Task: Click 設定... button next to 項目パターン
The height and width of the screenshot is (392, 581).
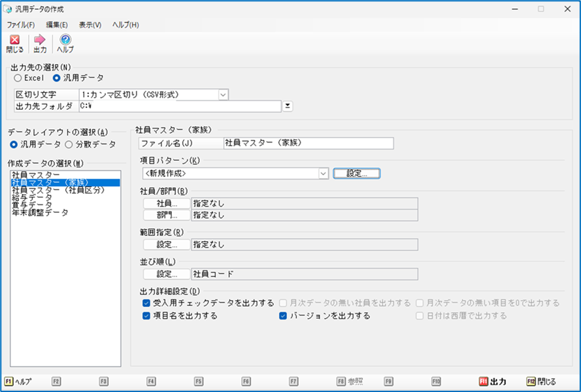Action: click(356, 174)
